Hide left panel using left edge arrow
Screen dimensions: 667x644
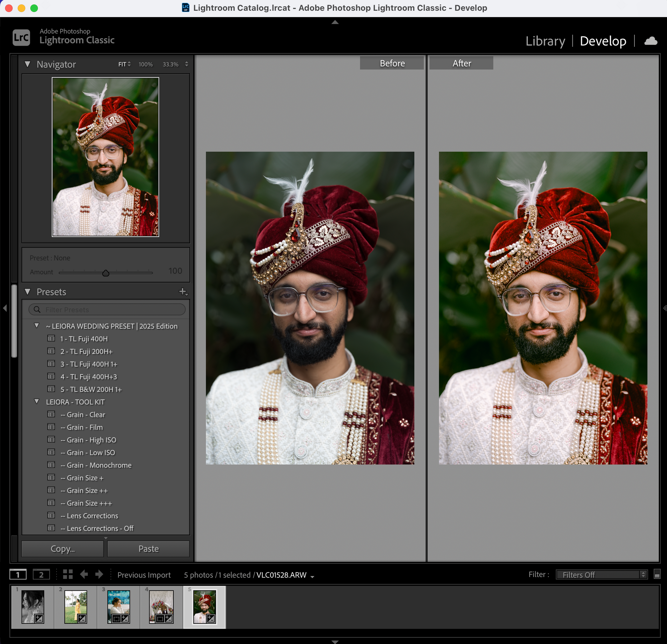[5, 308]
